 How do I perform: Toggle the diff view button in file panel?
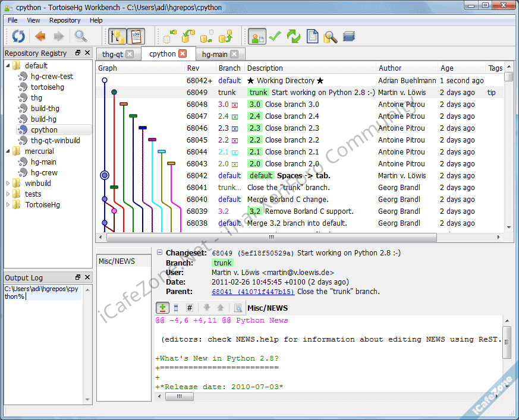point(162,308)
